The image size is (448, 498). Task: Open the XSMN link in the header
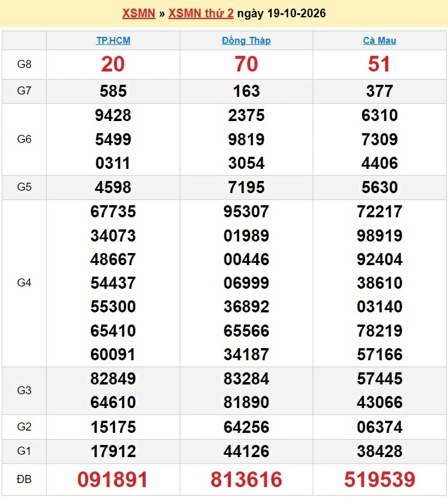tap(139, 13)
